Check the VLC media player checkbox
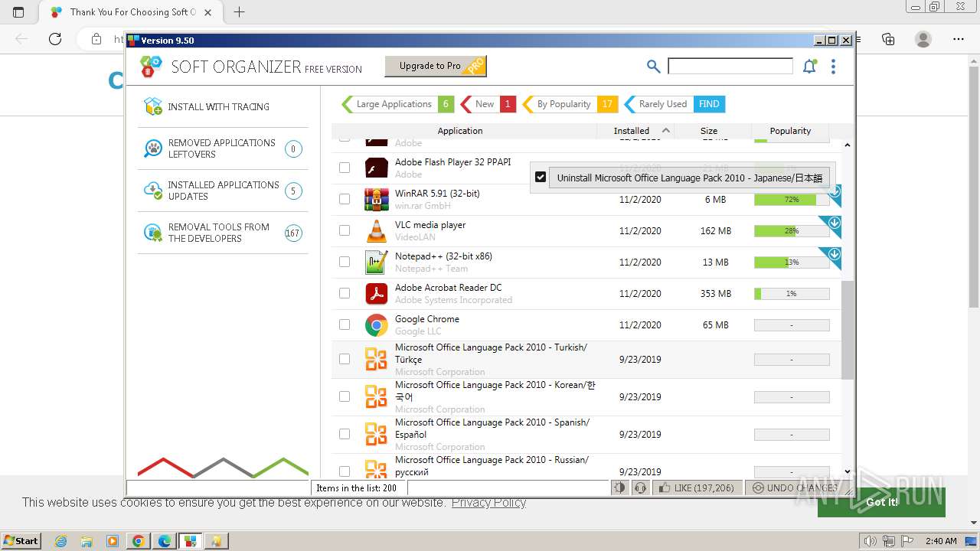This screenshot has height=551, width=980. pos(345,230)
